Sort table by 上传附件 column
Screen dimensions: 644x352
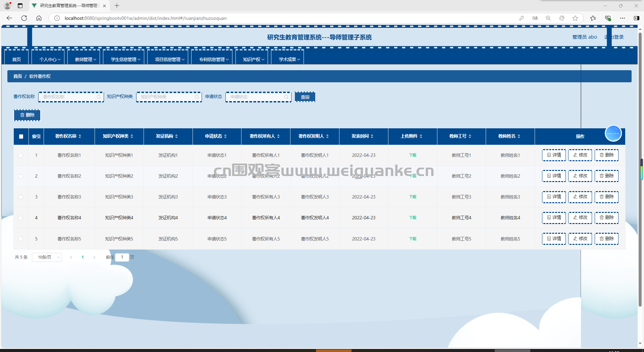pyautogui.click(x=421, y=136)
